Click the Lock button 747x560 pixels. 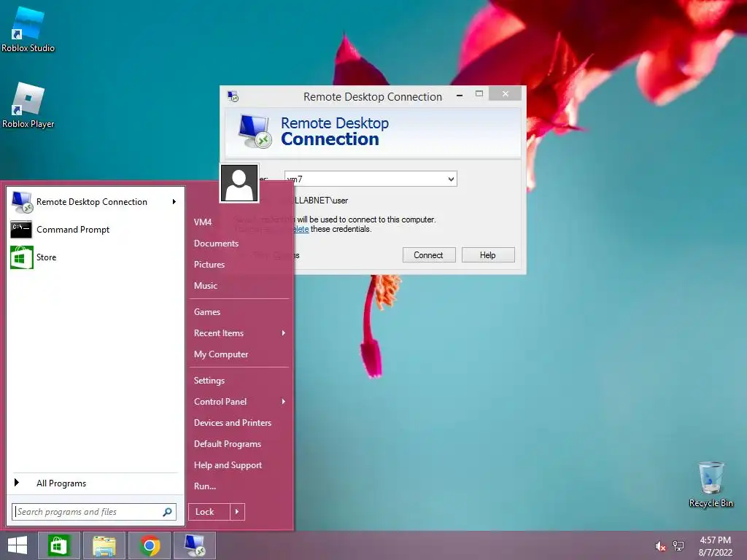pos(209,512)
